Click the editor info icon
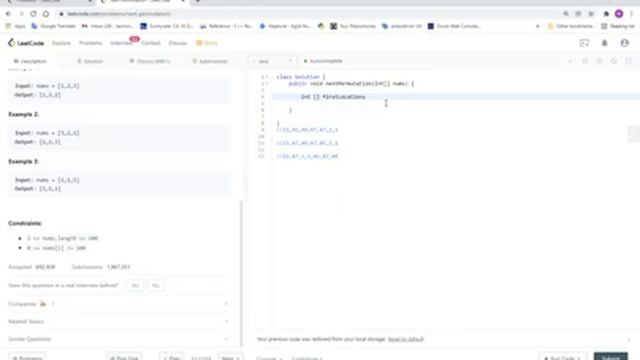The width and height of the screenshot is (640, 360). click(x=570, y=61)
